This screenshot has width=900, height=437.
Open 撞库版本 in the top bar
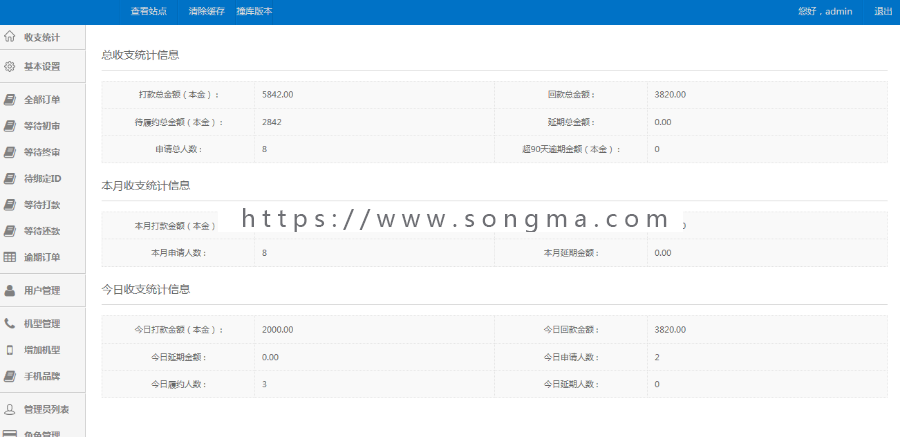click(254, 11)
